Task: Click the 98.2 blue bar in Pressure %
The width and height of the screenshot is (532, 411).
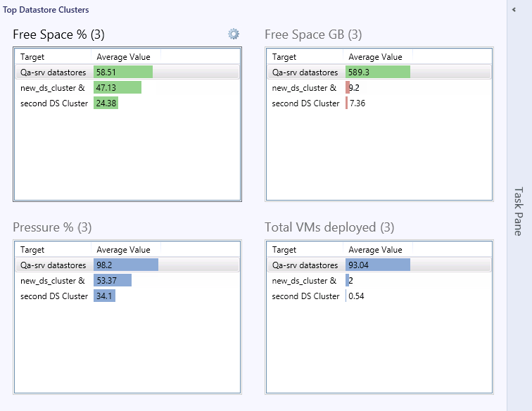Action: tap(126, 265)
